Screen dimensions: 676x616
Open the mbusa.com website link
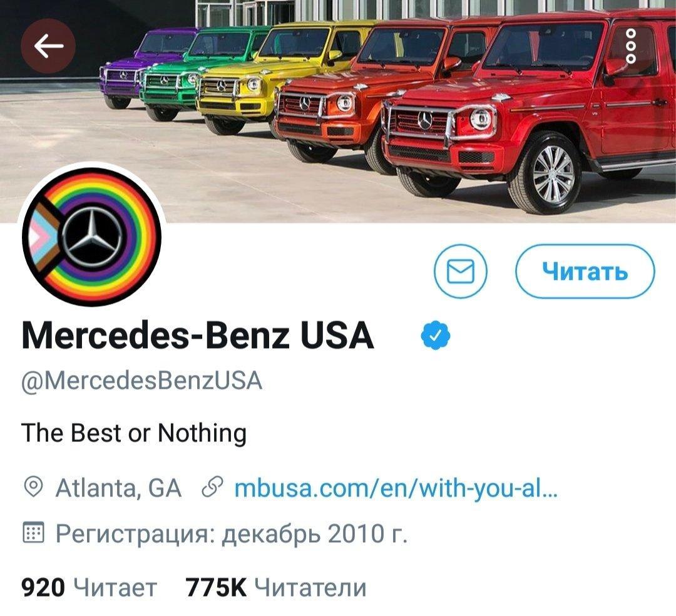(x=396, y=488)
